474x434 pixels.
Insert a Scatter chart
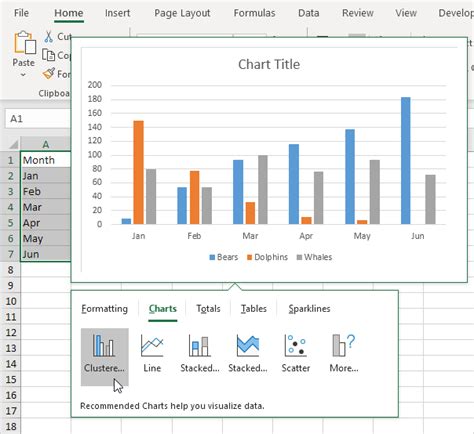(296, 354)
